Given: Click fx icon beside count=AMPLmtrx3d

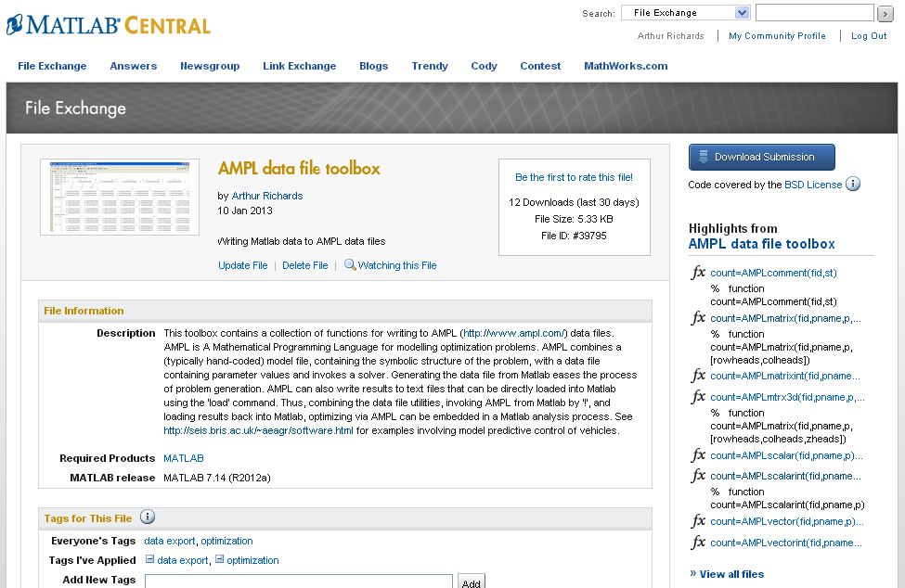Looking at the screenshot, I should click(698, 397).
